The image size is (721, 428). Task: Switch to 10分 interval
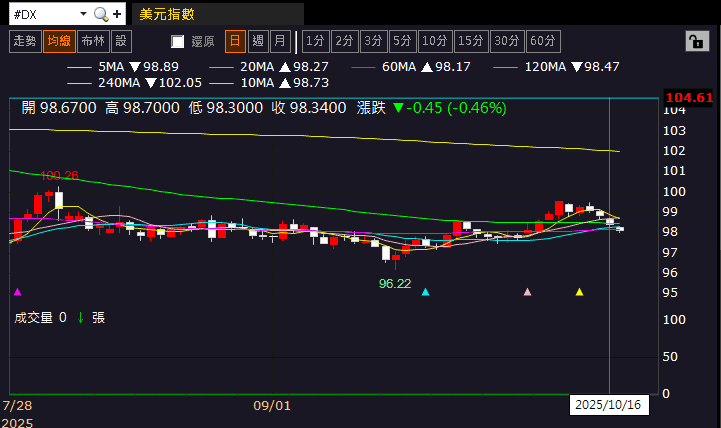pos(435,41)
